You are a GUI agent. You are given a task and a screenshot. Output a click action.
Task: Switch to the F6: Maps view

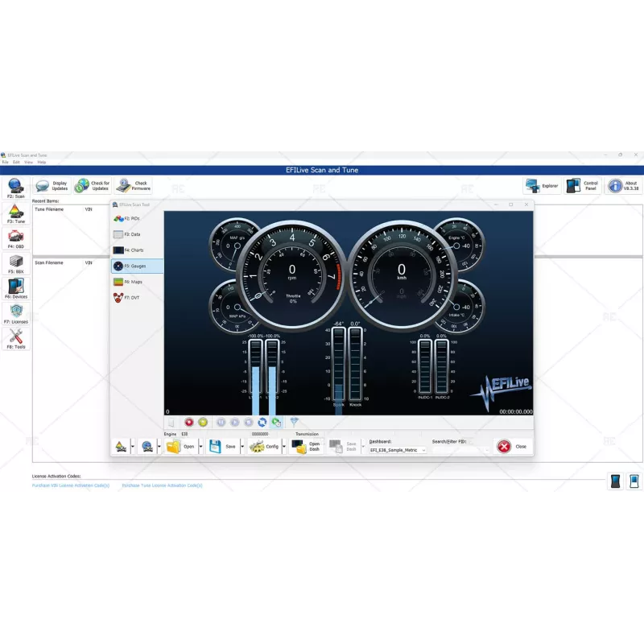[129, 282]
